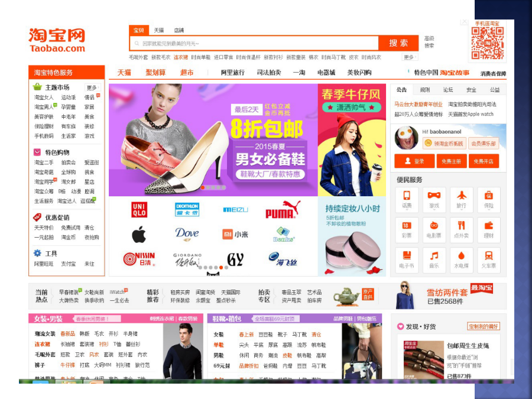Click the 免费开店 open shop button

coord(484,161)
